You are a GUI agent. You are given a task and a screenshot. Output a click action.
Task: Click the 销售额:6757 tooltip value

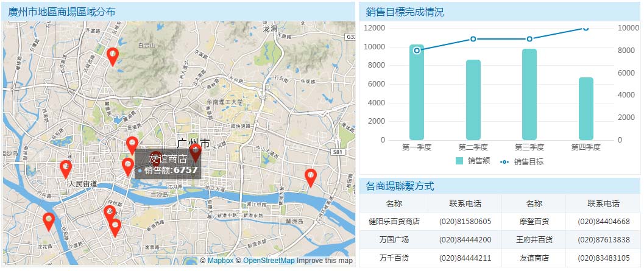click(x=171, y=171)
